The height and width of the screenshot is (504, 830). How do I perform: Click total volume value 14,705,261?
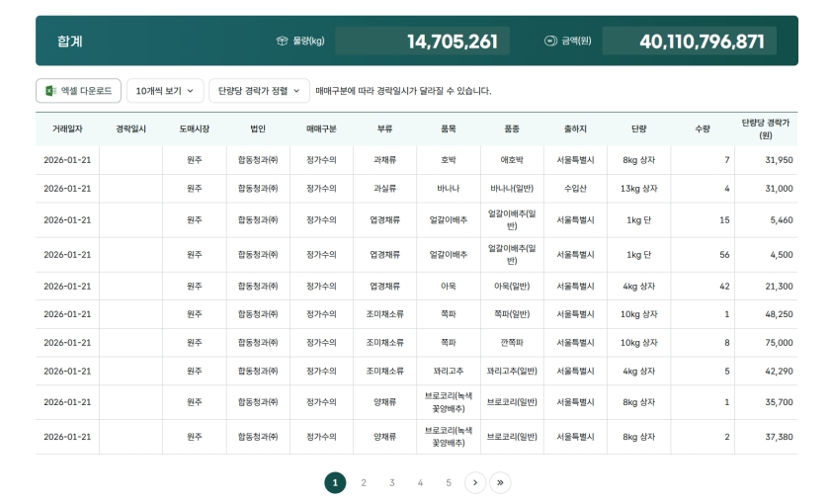(x=453, y=42)
